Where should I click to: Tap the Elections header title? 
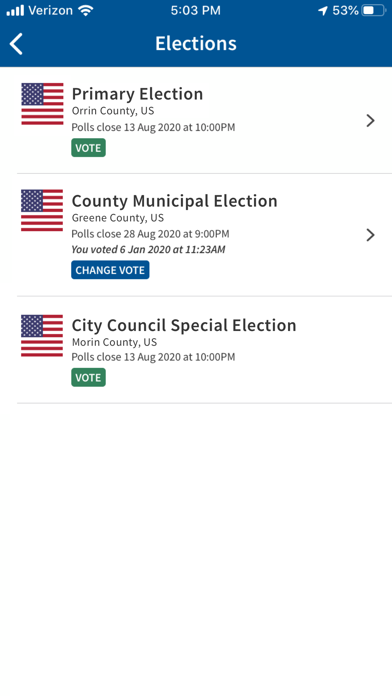196,44
